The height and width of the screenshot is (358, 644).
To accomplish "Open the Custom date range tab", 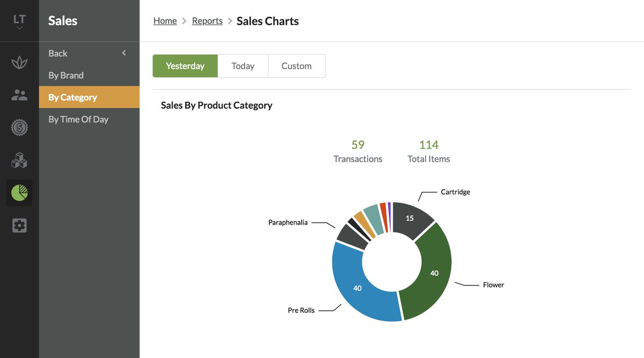I will coord(296,65).
